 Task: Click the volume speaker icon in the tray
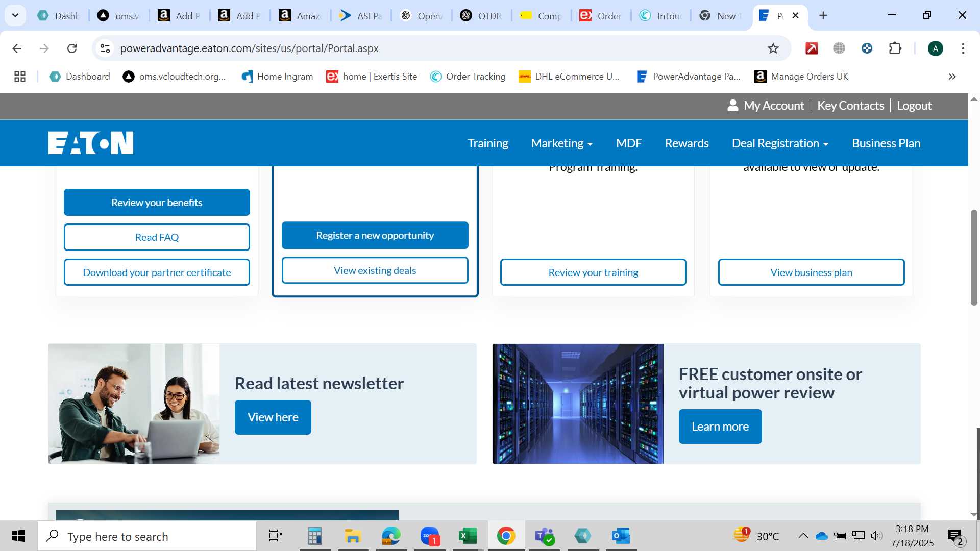[876, 536]
